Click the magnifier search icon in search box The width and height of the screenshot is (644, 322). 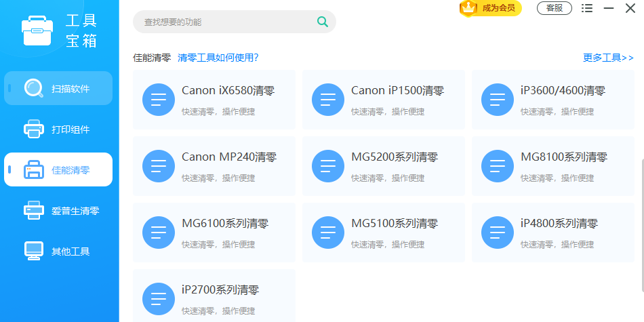[323, 22]
